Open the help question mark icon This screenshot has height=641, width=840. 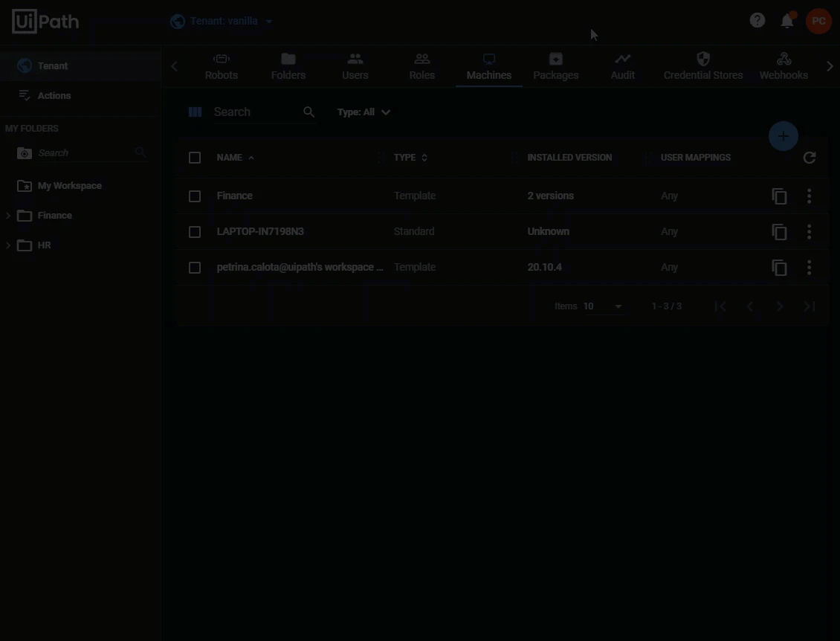pos(757,21)
